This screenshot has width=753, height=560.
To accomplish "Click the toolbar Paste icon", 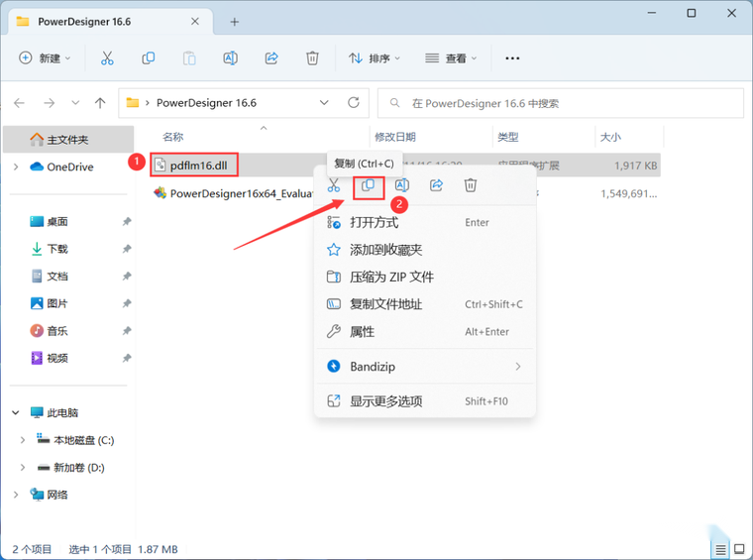I will pyautogui.click(x=189, y=58).
